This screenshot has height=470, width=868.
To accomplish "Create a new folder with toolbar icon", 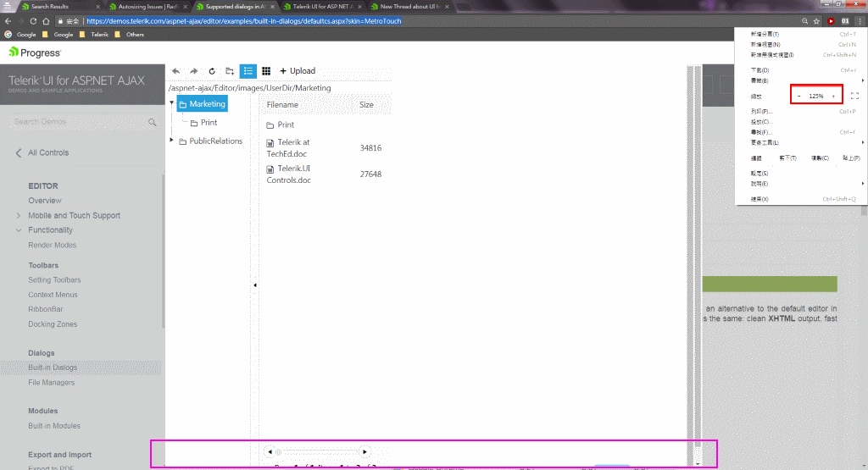I will coord(230,71).
